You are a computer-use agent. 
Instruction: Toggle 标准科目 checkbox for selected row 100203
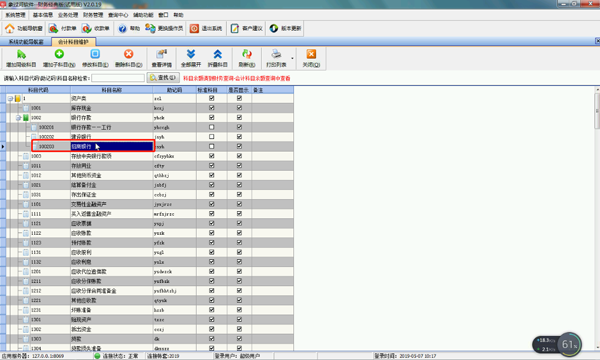click(212, 146)
